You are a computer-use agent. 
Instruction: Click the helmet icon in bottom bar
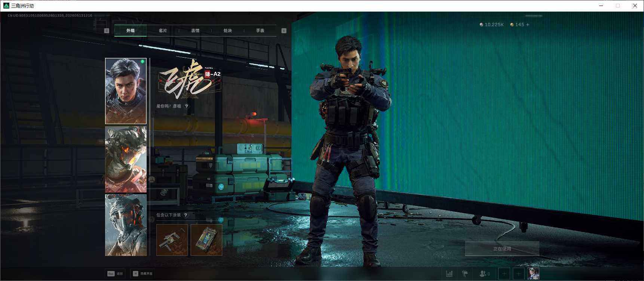(x=465, y=274)
